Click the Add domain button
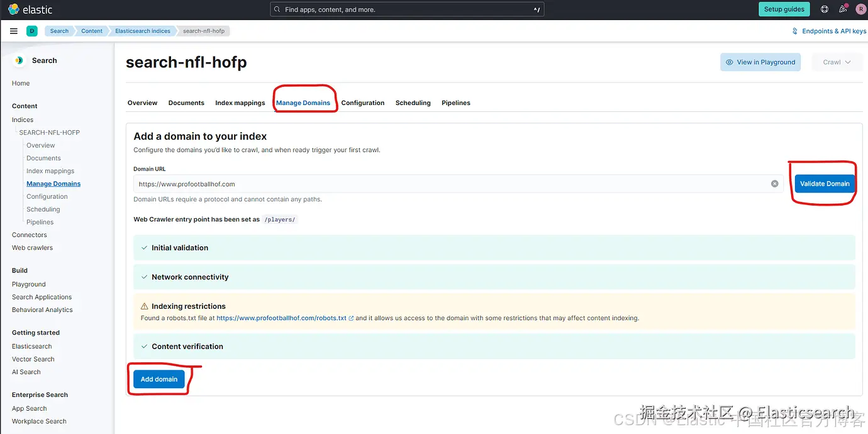The height and width of the screenshot is (434, 868). click(x=159, y=379)
